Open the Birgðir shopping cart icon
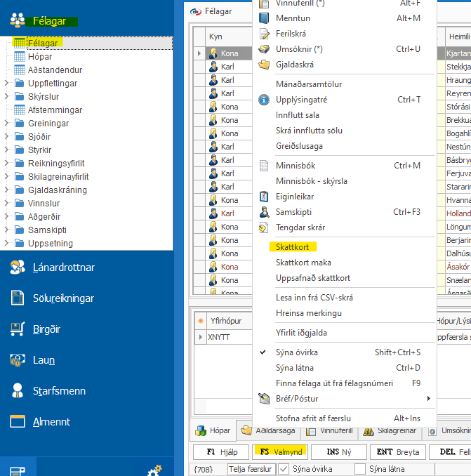471x476 pixels. click(x=18, y=329)
